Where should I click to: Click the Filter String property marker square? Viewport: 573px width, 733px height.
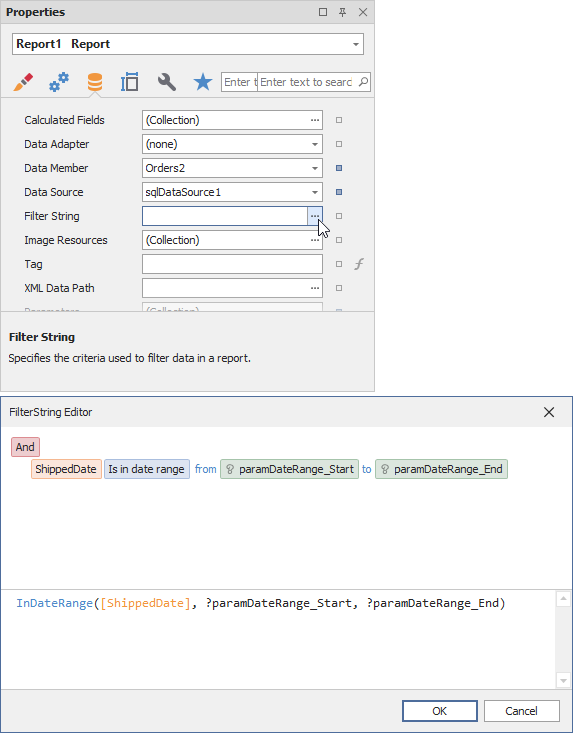pos(339,216)
